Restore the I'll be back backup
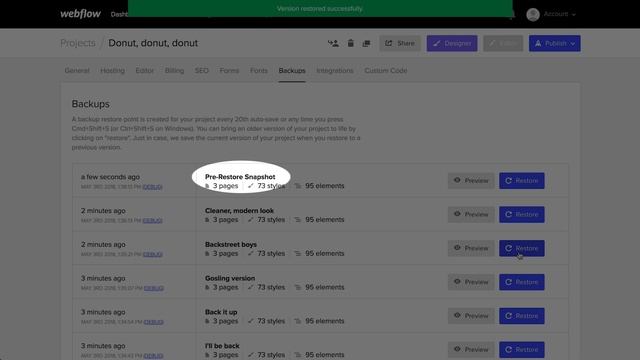This screenshot has width=640, height=360. [x=522, y=350]
